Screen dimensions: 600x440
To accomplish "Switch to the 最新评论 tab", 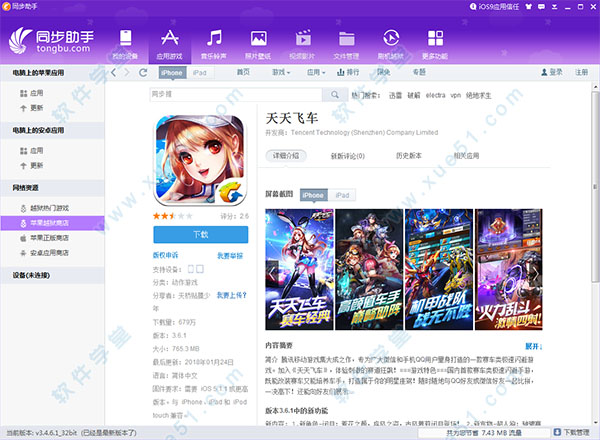I will point(347,156).
